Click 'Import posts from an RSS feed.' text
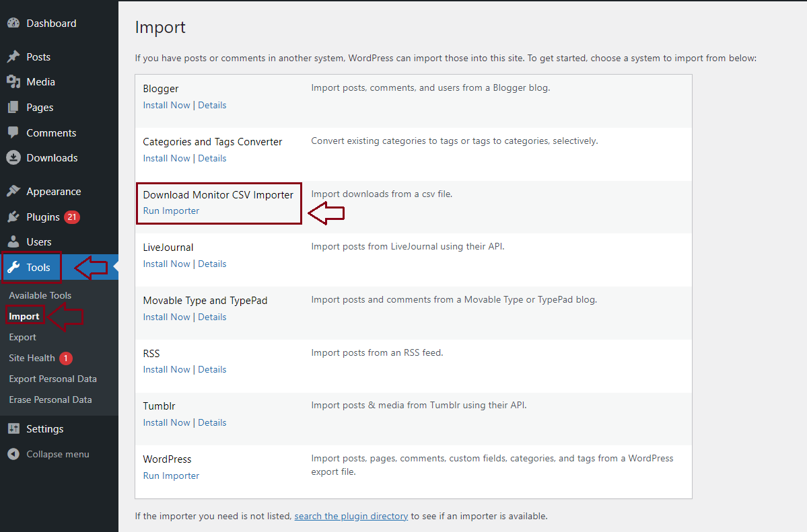 tap(378, 352)
